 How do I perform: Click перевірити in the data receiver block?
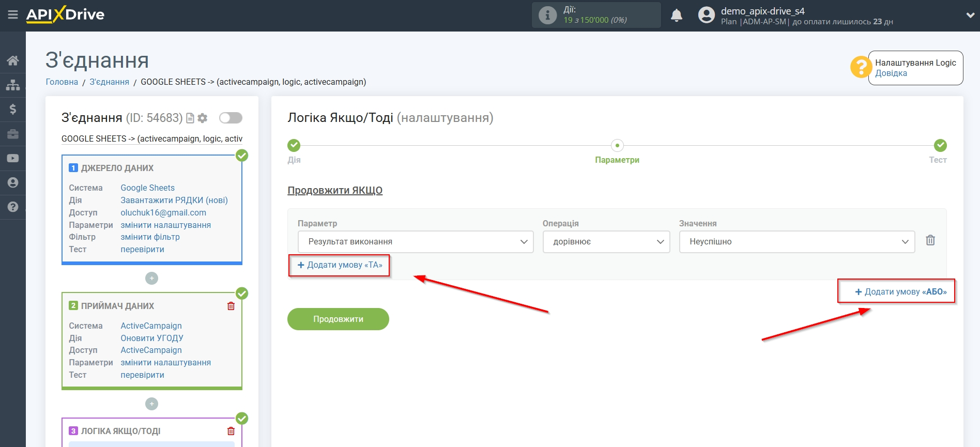142,375
